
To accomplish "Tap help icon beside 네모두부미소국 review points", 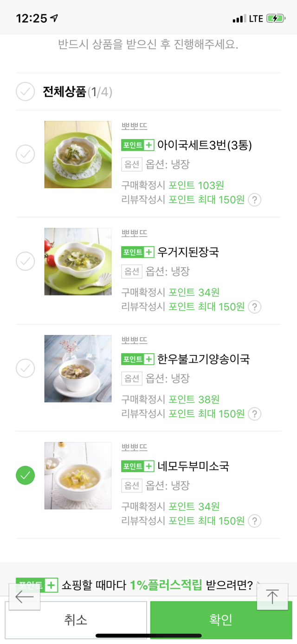I will click(254, 521).
